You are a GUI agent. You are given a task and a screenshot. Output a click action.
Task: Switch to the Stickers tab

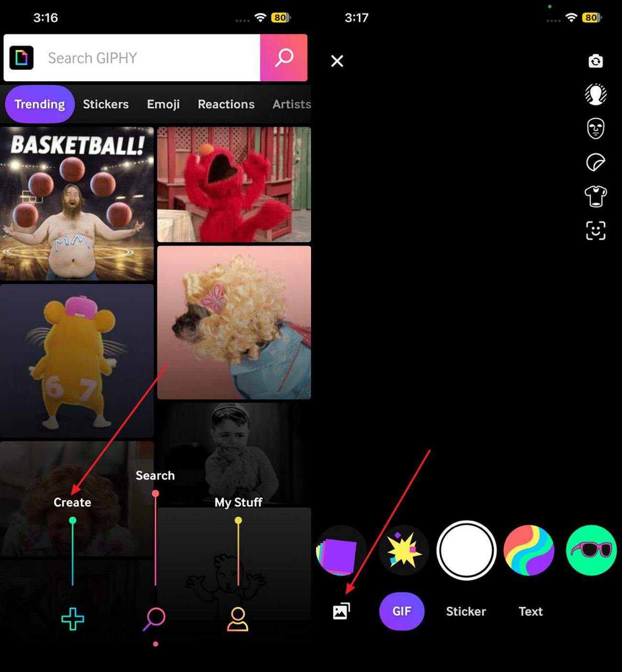coord(106,104)
